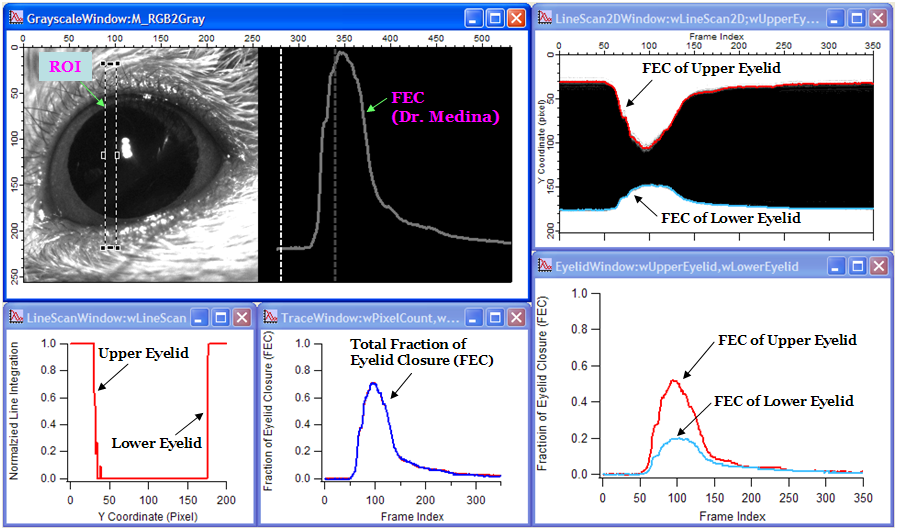Click the GrayscaleWindow title bar graph icon

(x=16, y=18)
